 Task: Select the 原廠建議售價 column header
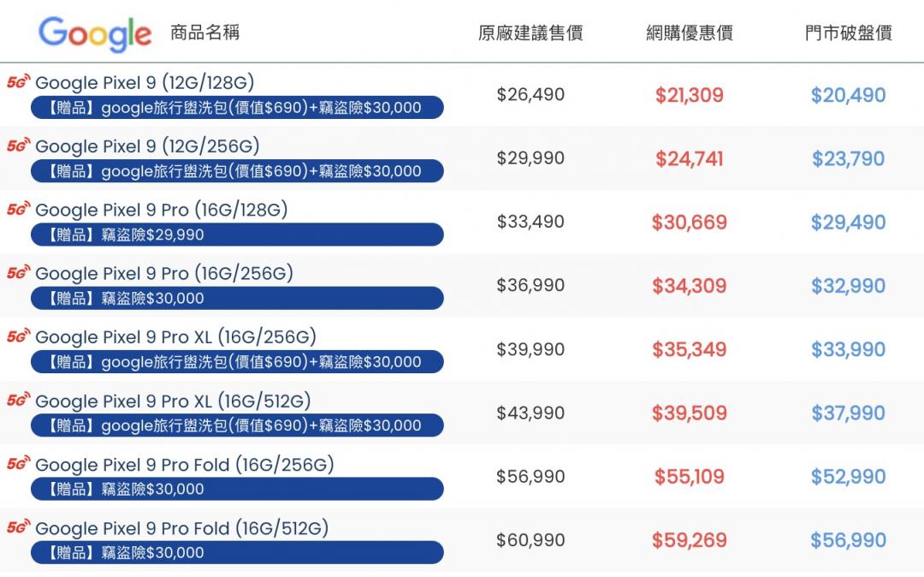click(x=530, y=34)
